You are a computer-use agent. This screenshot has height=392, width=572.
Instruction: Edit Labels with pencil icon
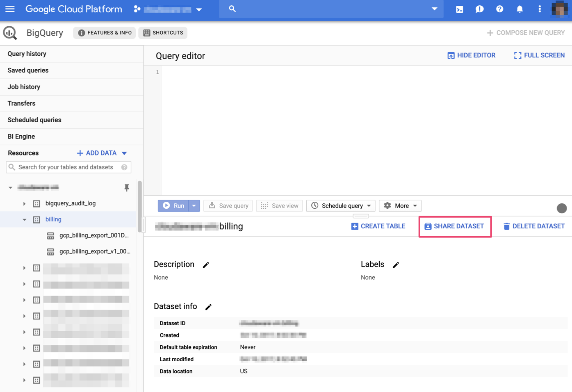point(396,265)
